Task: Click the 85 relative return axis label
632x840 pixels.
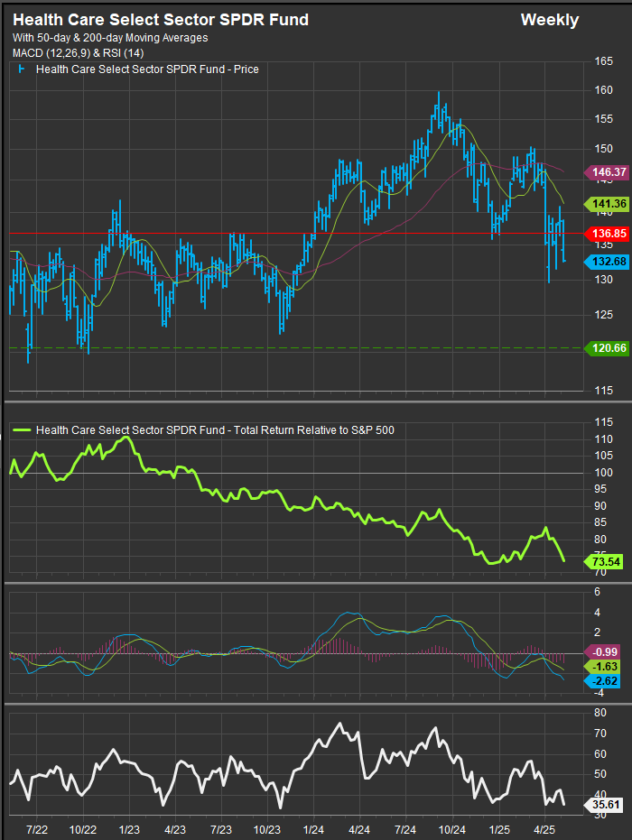Action: coord(601,522)
